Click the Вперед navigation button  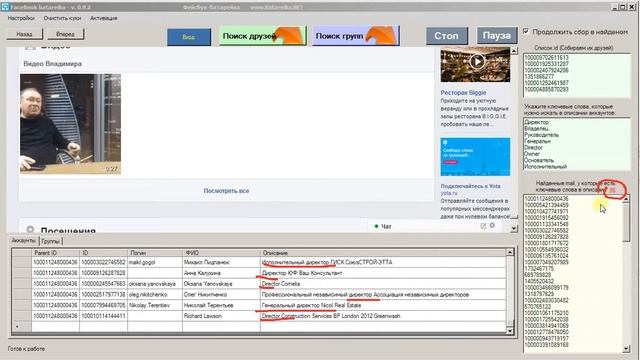point(65,34)
